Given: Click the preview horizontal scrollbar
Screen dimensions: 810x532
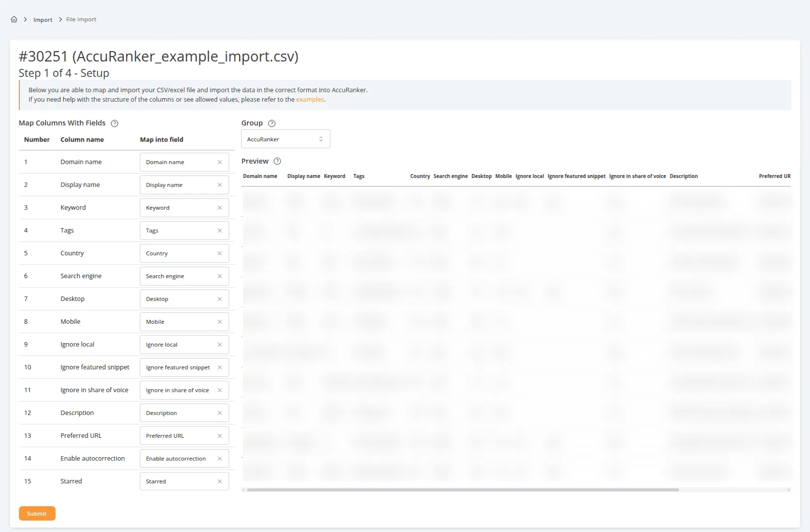Looking at the screenshot, I should [463, 490].
